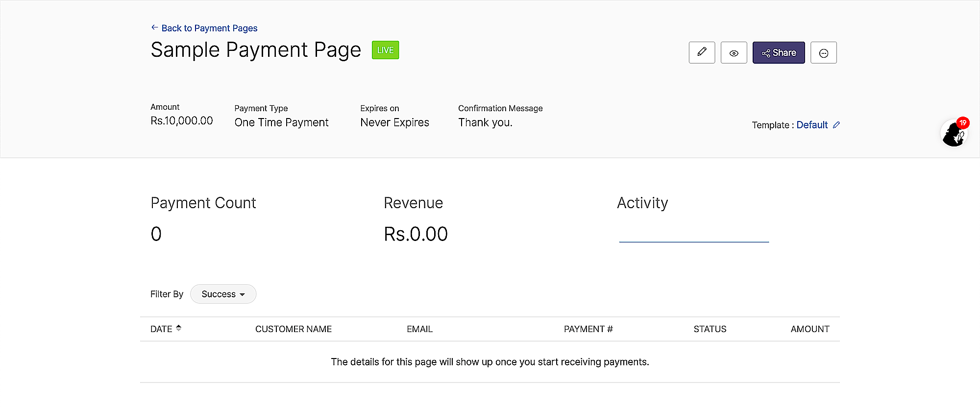Click the Sample Payment Page title
Viewport: 980px width, 408px height.
[256, 50]
